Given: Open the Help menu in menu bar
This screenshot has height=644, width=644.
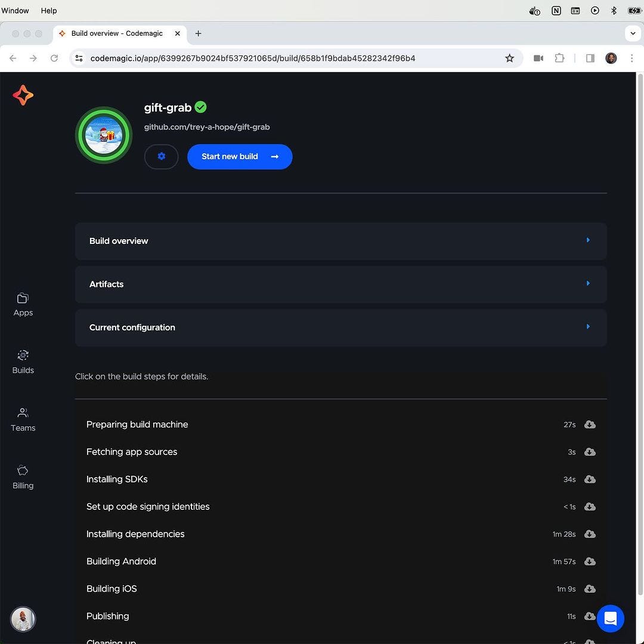Looking at the screenshot, I should point(49,11).
